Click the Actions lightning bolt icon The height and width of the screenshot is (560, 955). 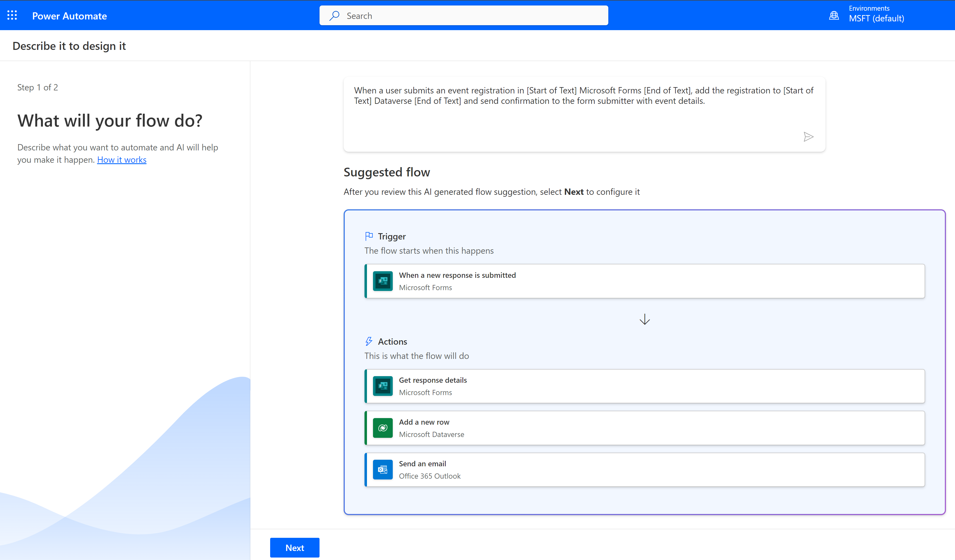pos(369,341)
